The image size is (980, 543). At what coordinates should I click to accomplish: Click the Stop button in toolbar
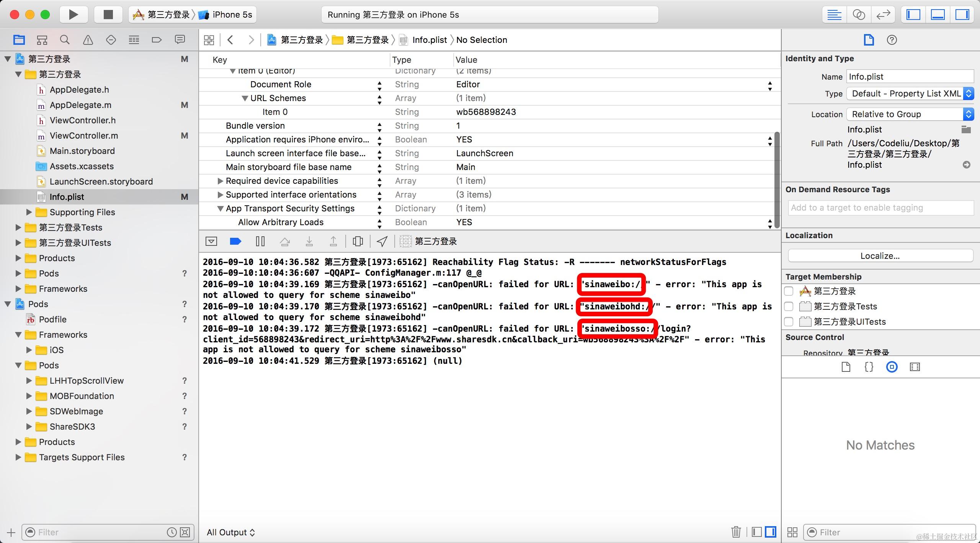(x=108, y=15)
